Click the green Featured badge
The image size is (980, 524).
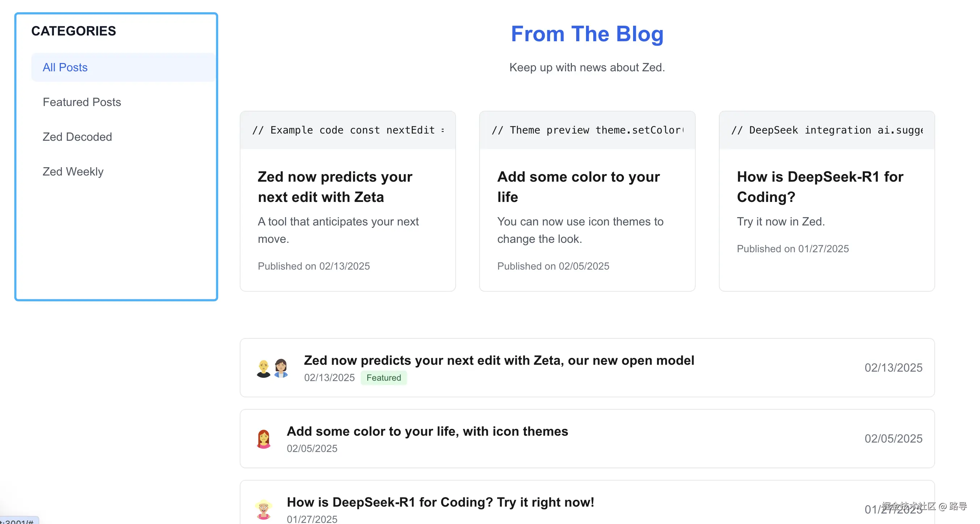pyautogui.click(x=384, y=377)
